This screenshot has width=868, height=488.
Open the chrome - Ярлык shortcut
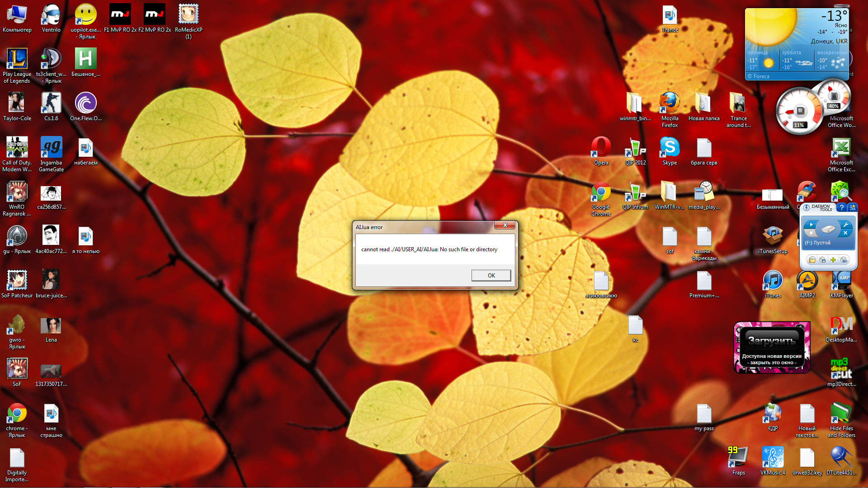pyautogui.click(x=17, y=420)
